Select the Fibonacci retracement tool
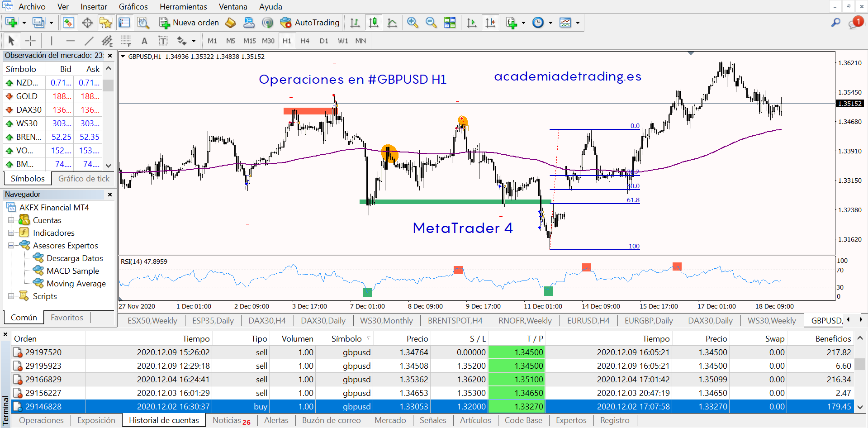Viewport: 868px width, 428px height. tap(126, 41)
